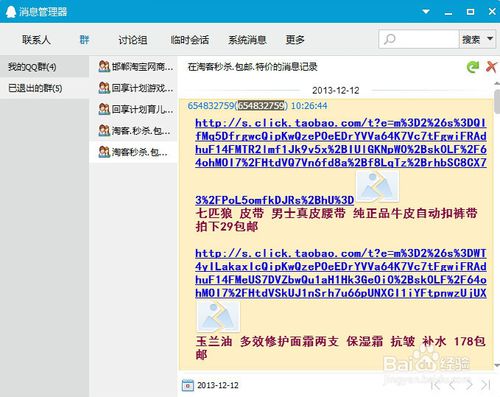Click the search input field

pyautogui.click(x=419, y=39)
